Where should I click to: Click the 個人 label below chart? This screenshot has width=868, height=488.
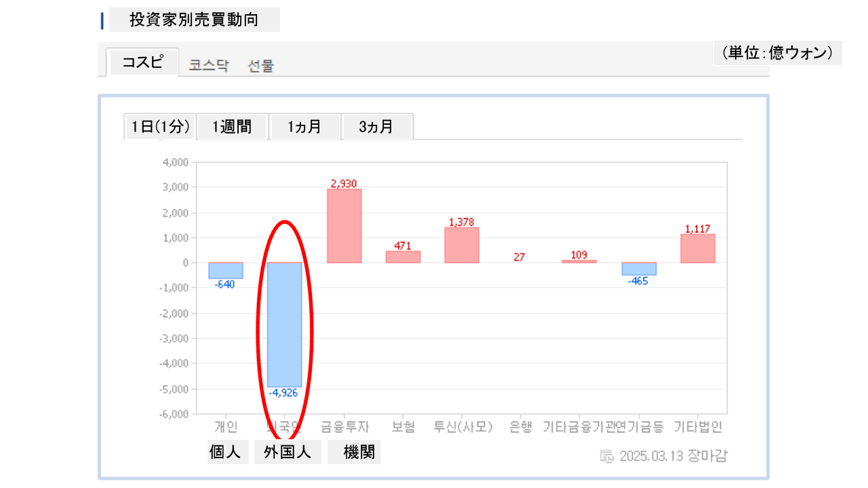226,452
